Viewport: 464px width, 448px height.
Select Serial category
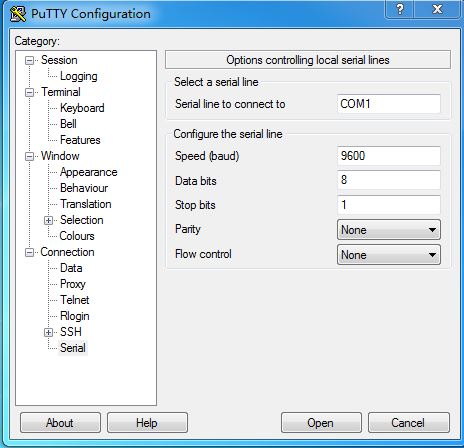tap(73, 348)
